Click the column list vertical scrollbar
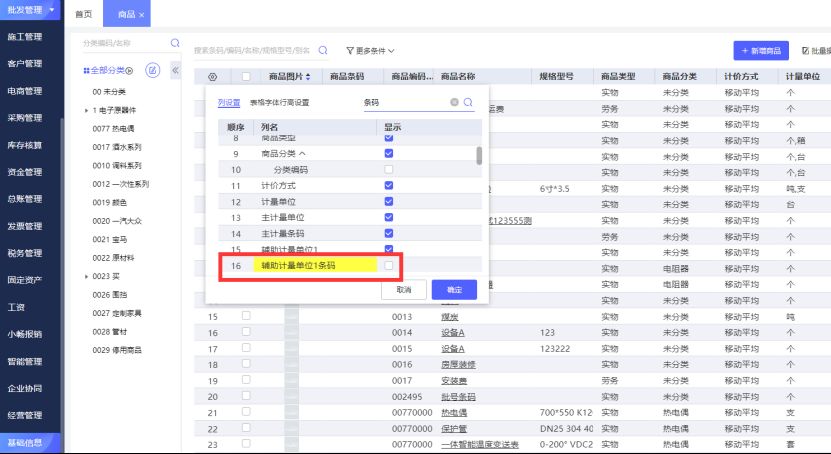Image resolution: width=831 pixels, height=454 pixels. pos(479,155)
